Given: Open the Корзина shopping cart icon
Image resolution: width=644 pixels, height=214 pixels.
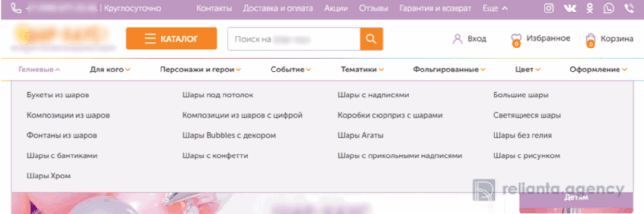Looking at the screenshot, I should click(x=591, y=40).
